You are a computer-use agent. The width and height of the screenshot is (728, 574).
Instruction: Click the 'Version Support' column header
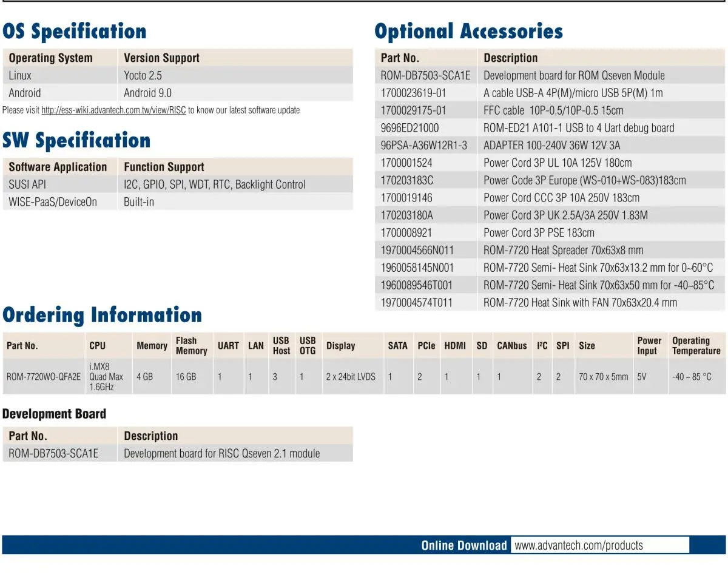[x=161, y=58]
